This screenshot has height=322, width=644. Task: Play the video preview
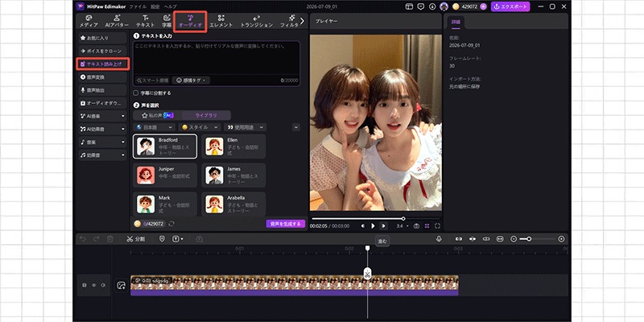(373, 226)
